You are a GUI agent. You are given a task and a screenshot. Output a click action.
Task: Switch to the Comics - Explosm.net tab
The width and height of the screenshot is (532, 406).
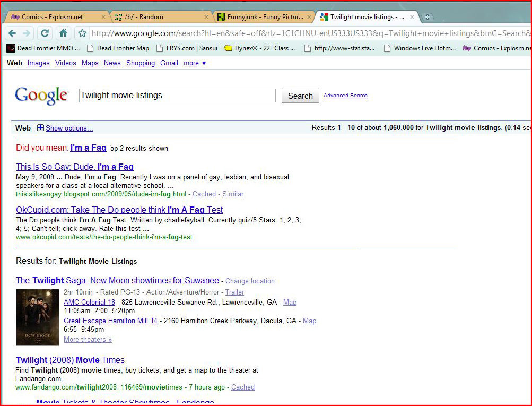57,17
